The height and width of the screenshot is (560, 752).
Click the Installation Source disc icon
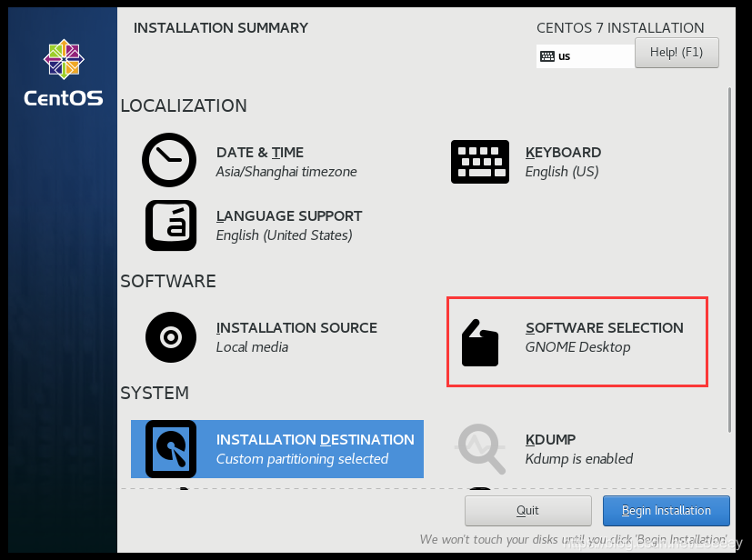point(171,337)
